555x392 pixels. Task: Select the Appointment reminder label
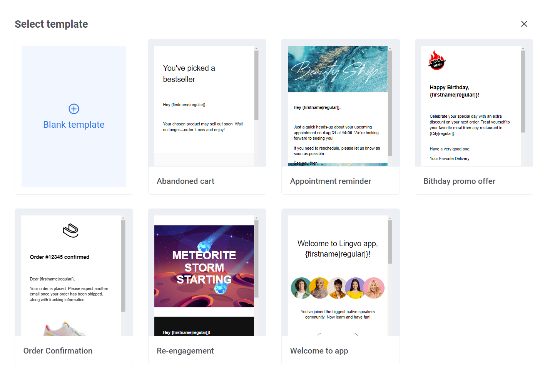tap(330, 181)
